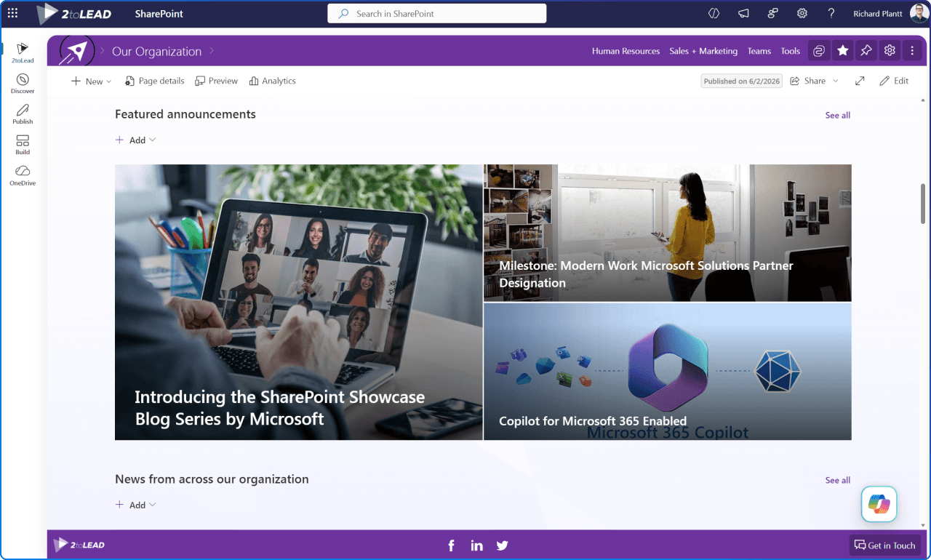Click the Edit page button

tap(894, 81)
